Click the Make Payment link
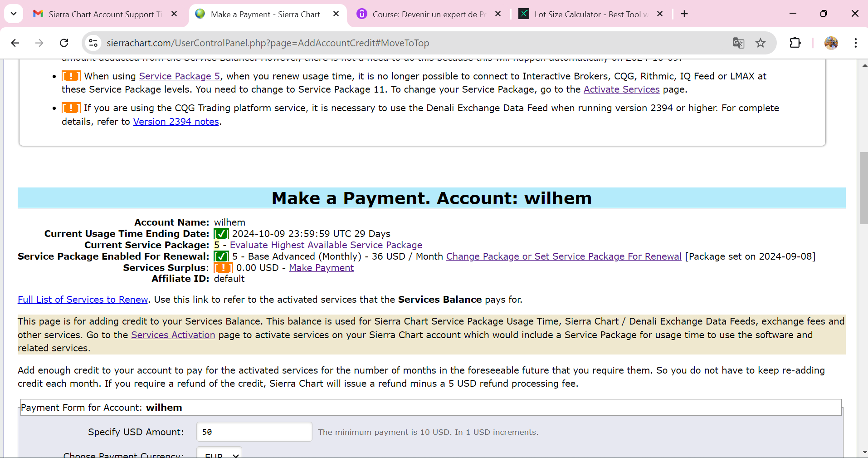The image size is (868, 458). pyautogui.click(x=321, y=268)
